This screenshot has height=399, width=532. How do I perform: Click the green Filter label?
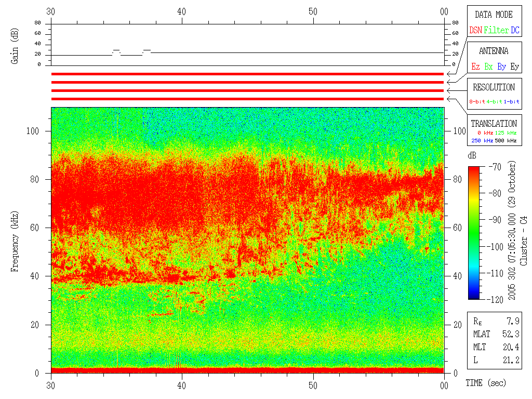[496, 30]
